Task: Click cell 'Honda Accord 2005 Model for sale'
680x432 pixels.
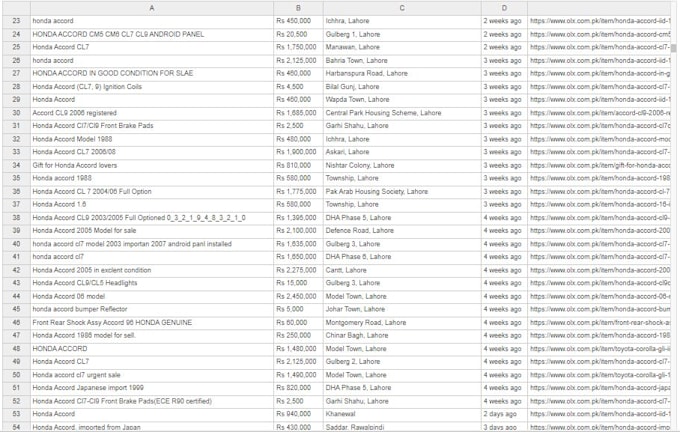Action: pos(152,231)
